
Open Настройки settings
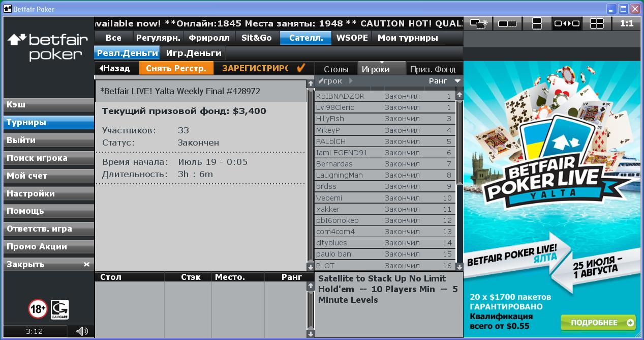[x=48, y=194]
